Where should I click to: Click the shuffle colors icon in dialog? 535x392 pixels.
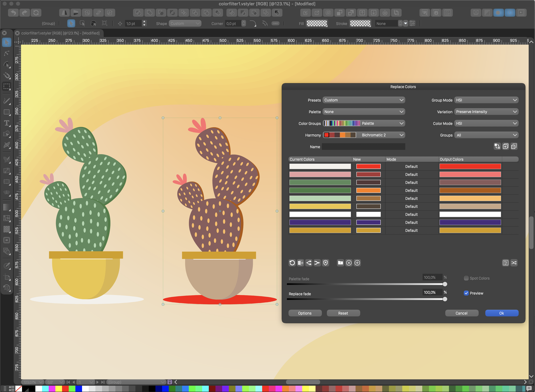coord(514,263)
